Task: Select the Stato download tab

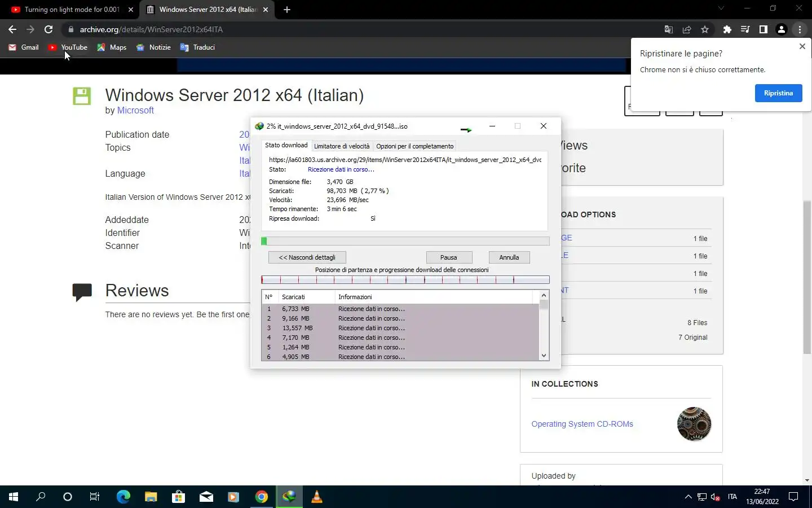Action: click(x=286, y=146)
